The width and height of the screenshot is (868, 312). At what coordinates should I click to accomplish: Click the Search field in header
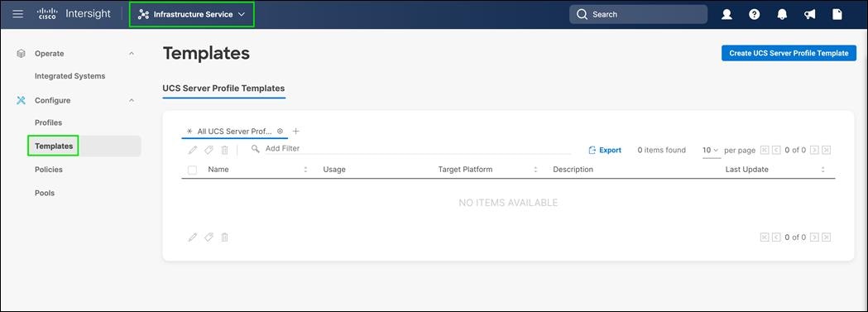[x=638, y=14]
